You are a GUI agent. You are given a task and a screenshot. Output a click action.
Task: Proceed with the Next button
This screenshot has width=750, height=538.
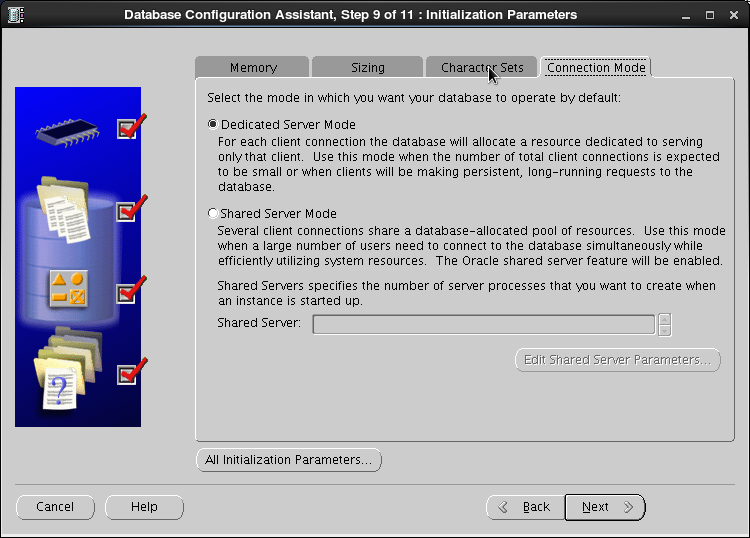(x=605, y=507)
